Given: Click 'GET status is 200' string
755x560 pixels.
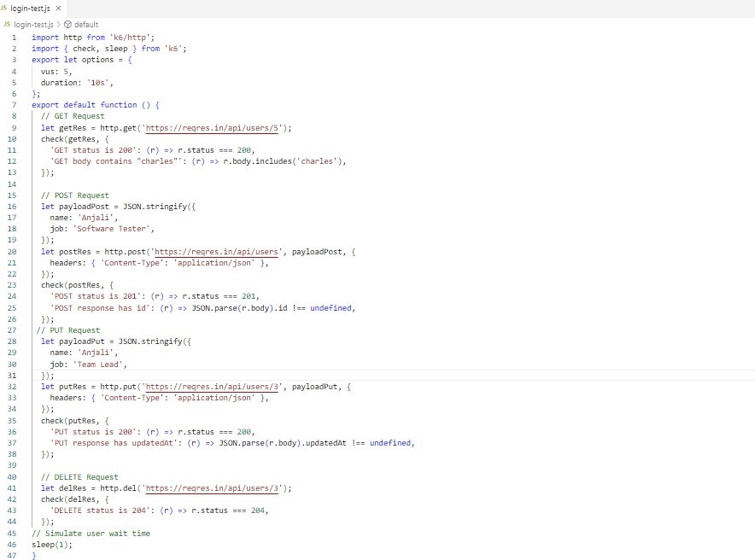Looking at the screenshot, I should pos(93,150).
